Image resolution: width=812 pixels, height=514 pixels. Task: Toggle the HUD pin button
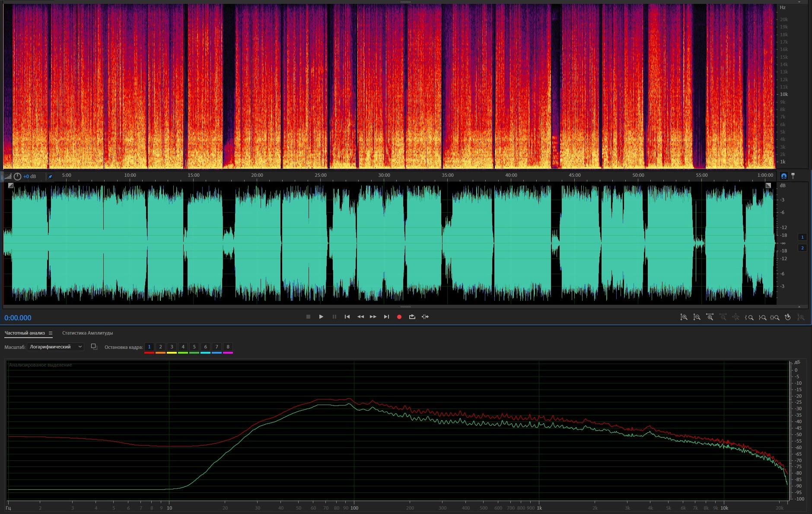point(50,176)
